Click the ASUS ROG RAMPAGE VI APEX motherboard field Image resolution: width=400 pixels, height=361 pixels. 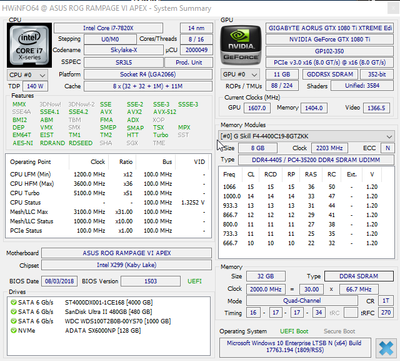point(126,253)
